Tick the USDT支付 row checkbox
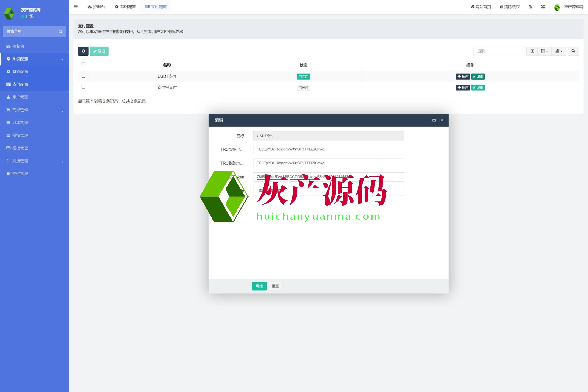Image resolution: width=588 pixels, height=392 pixels. coord(84,76)
